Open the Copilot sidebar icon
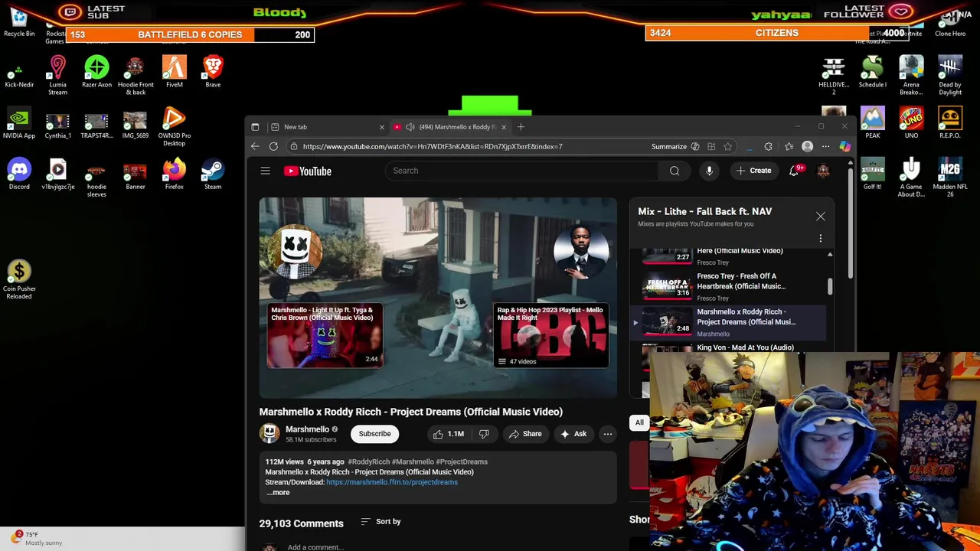Image resolution: width=980 pixels, height=551 pixels. [844, 146]
